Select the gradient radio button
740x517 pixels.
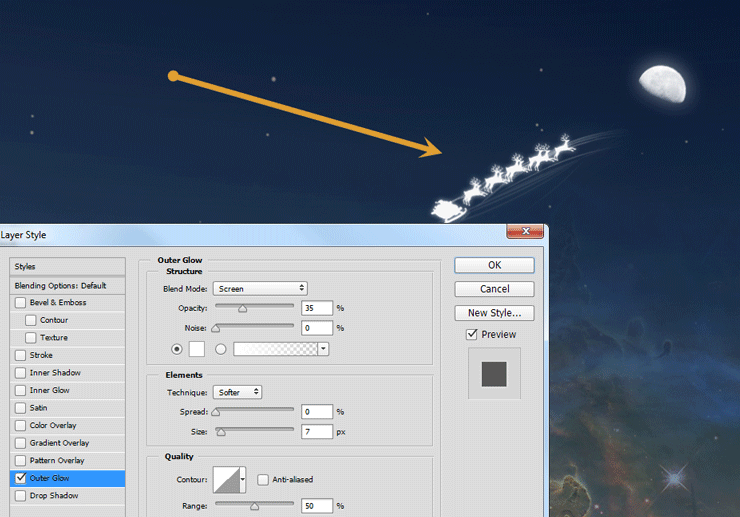220,349
